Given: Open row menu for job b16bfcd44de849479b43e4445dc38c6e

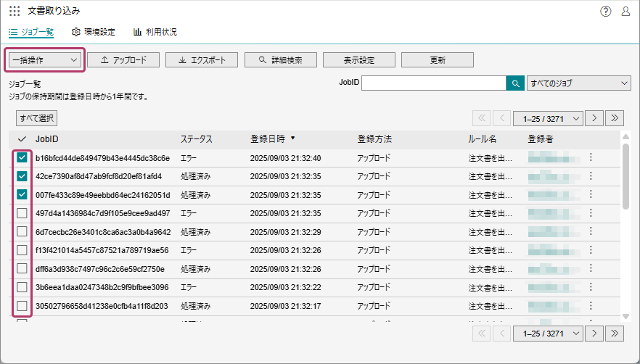Looking at the screenshot, I should [591, 157].
